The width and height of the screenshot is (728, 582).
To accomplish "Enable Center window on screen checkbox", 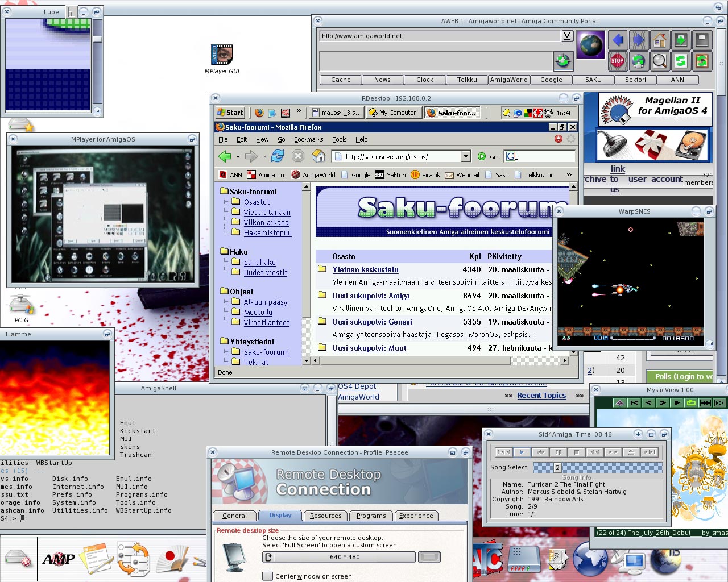I will click(267, 576).
